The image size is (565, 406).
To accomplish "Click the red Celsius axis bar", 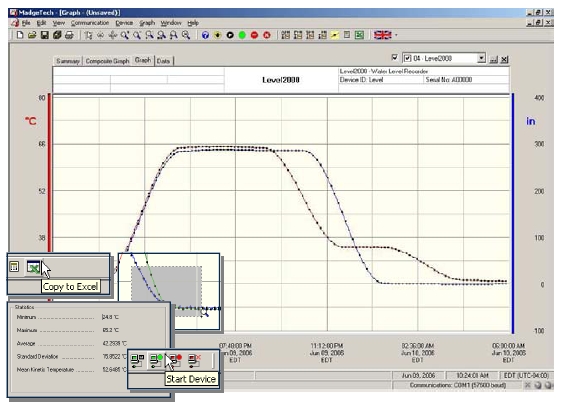I will [50, 173].
